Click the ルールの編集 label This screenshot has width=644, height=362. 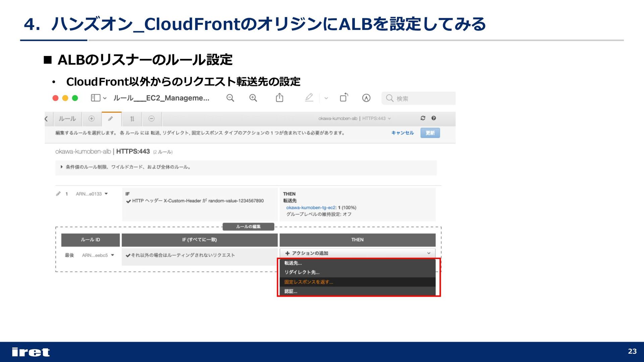248,227
